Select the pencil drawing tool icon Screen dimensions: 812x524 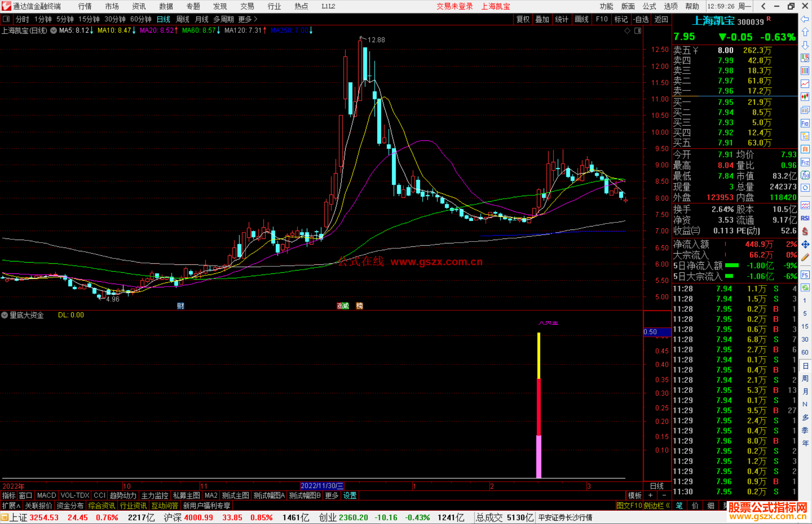pyautogui.click(x=805, y=258)
